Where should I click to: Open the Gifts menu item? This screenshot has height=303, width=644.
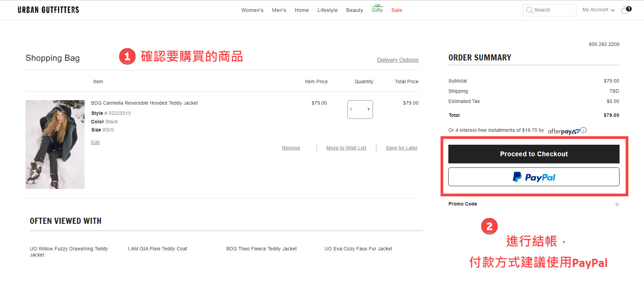(x=377, y=10)
